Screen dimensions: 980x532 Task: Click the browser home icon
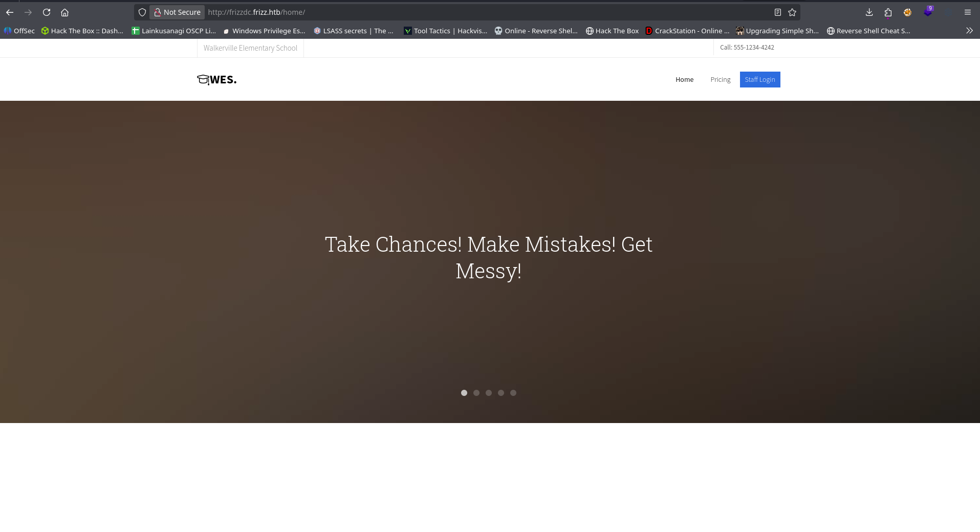[64, 12]
